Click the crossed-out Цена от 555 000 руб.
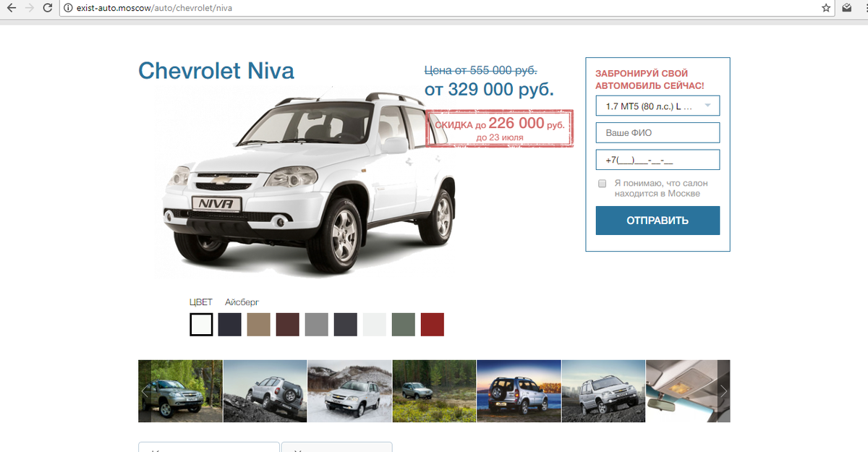Image resolution: width=868 pixels, height=452 pixels. [x=480, y=70]
